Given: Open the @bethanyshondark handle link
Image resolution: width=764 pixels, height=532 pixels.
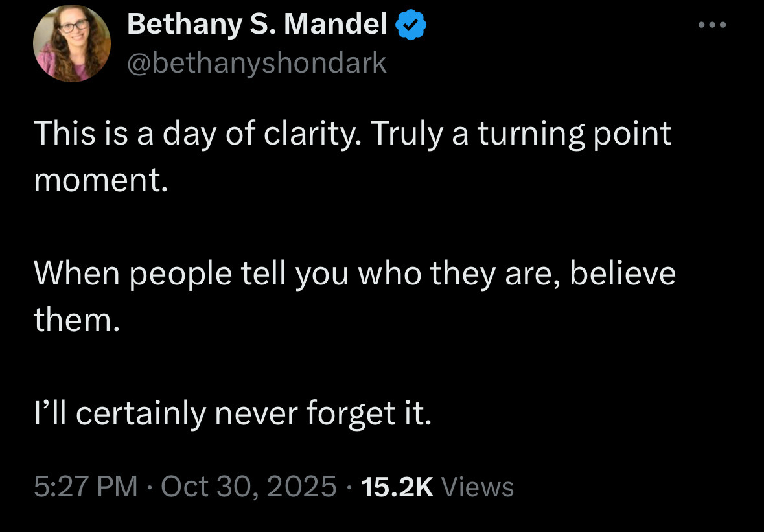Looking at the screenshot, I should (257, 63).
